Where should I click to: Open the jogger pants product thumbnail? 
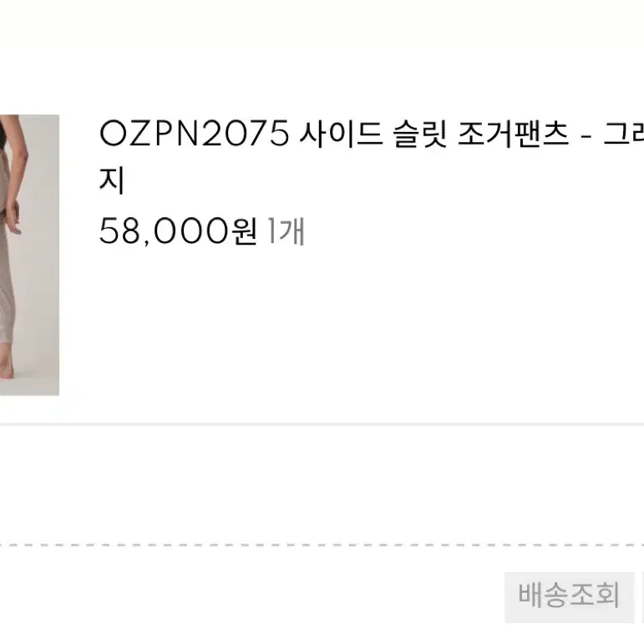(x=29, y=255)
